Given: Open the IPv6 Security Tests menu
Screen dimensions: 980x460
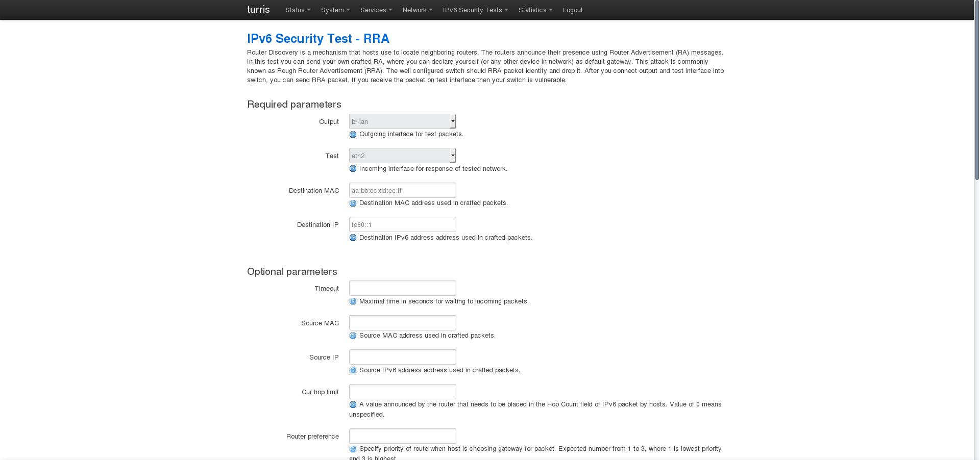Looking at the screenshot, I should point(475,10).
